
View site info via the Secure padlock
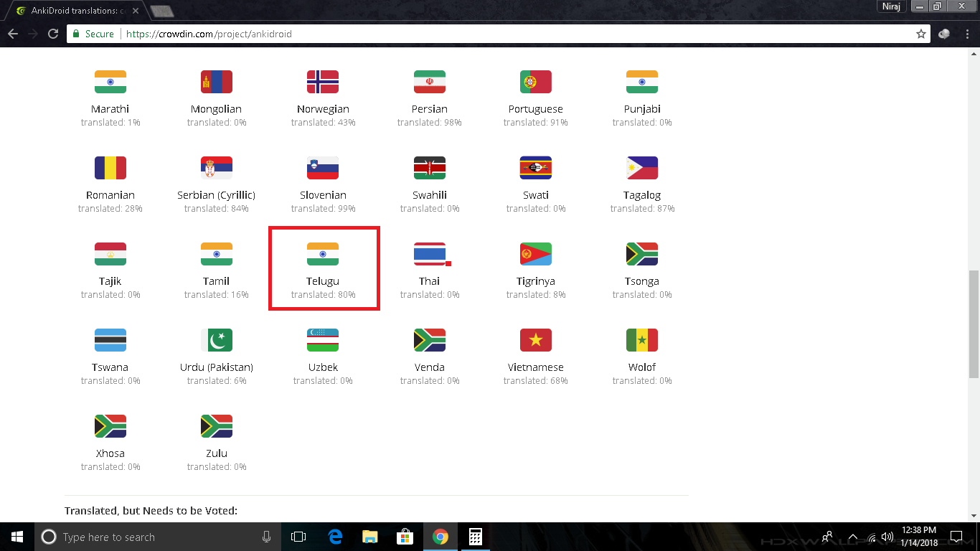93,34
